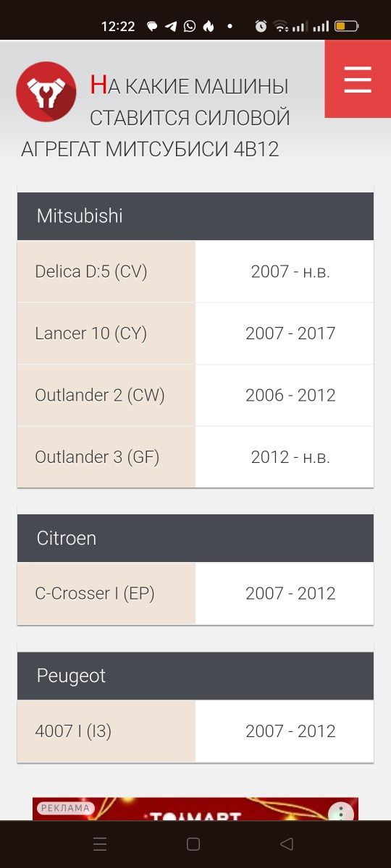This screenshot has width=391, height=868.
Task: Tap the Delica D:5 (CV) row
Action: point(195,271)
